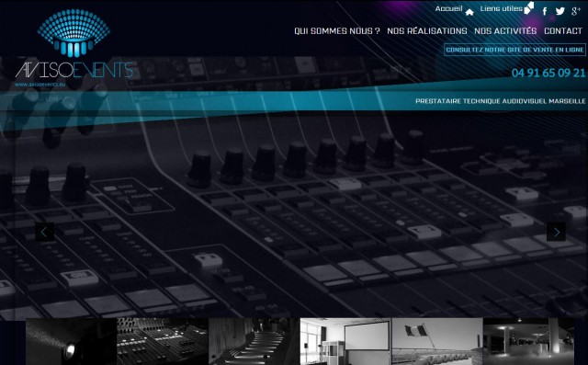Go to the Contact page
Screen dimensions: 588x365
563,31
